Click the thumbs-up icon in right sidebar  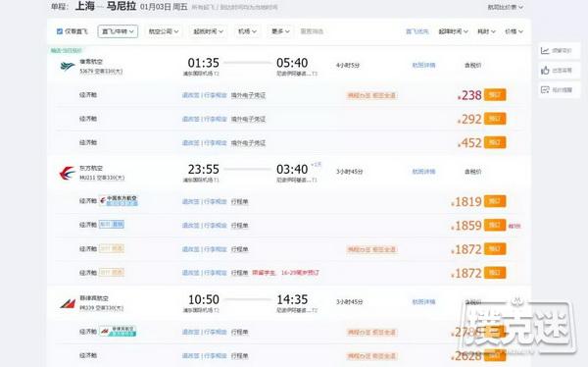[x=545, y=71]
